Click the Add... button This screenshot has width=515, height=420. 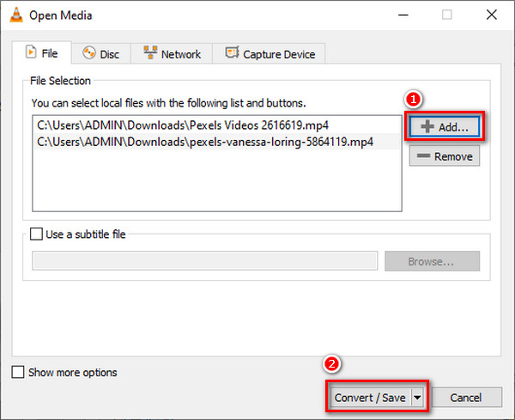pos(445,126)
